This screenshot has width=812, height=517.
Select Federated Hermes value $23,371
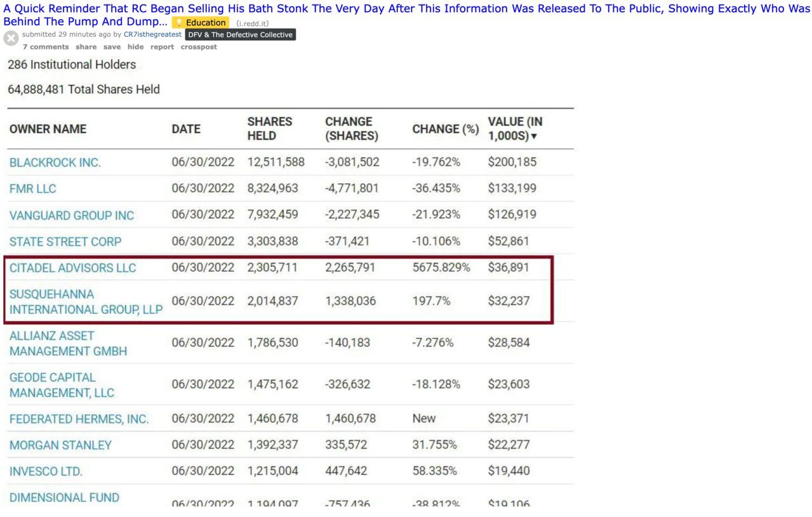(509, 419)
